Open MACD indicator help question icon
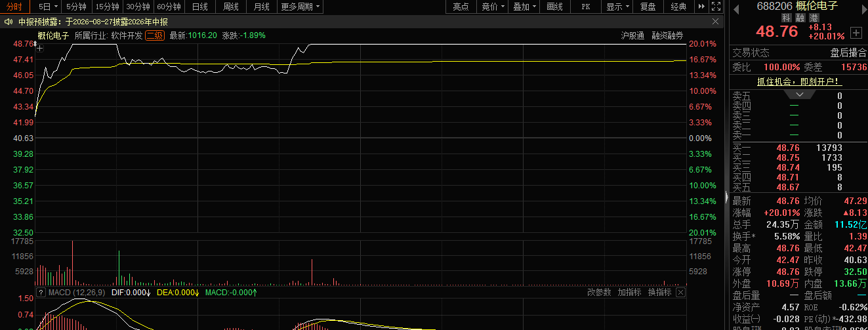 [x=41, y=292]
